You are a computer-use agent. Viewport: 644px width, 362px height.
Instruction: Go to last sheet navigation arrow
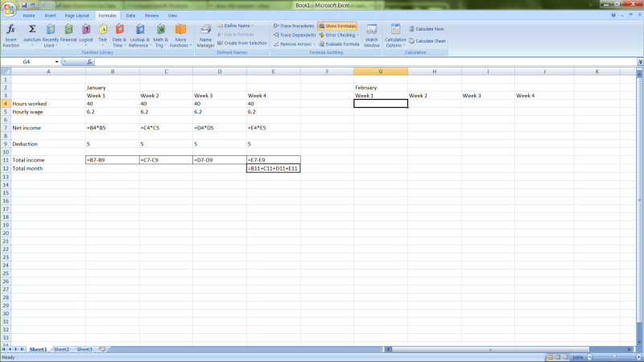coord(23,349)
